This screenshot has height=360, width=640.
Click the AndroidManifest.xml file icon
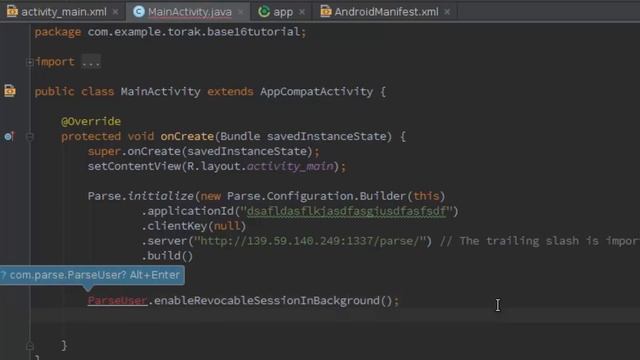click(x=325, y=11)
